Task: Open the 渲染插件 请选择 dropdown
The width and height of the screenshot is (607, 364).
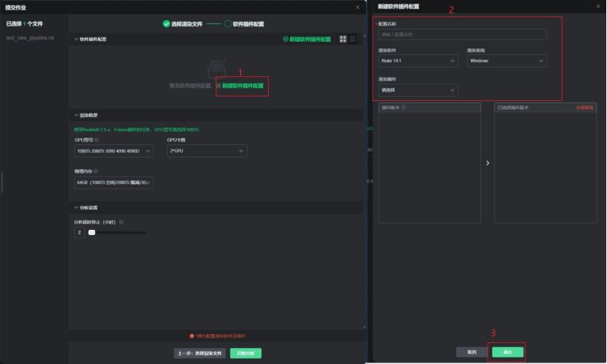Action: (x=418, y=90)
